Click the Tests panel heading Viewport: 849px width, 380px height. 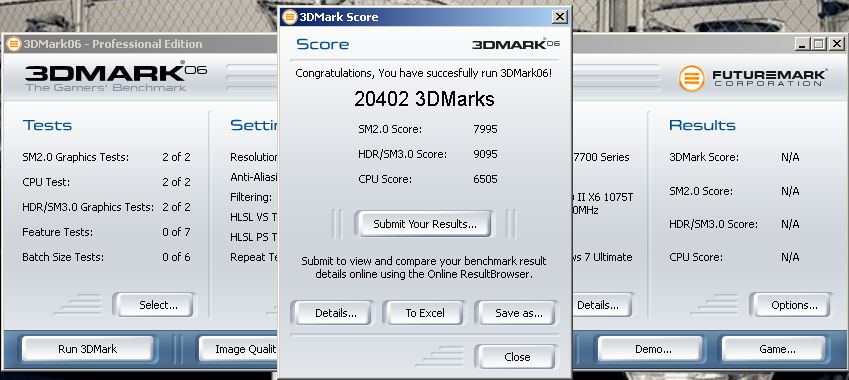point(47,125)
